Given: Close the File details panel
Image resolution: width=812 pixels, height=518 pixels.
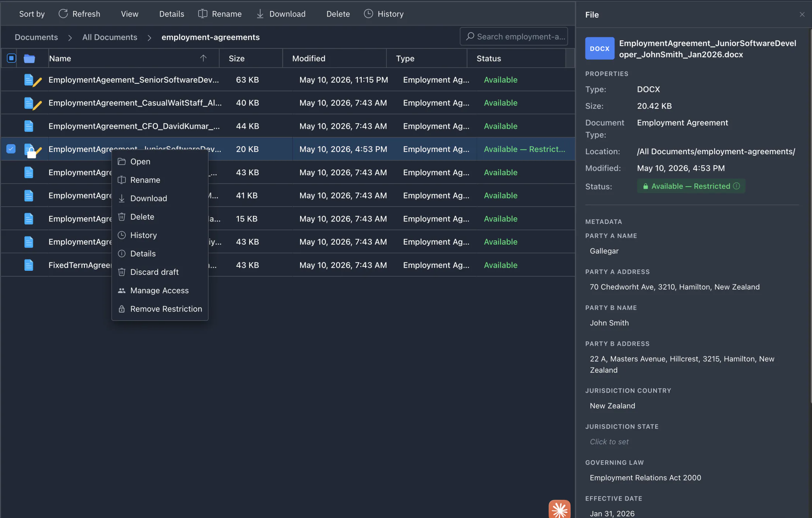Looking at the screenshot, I should point(802,14).
